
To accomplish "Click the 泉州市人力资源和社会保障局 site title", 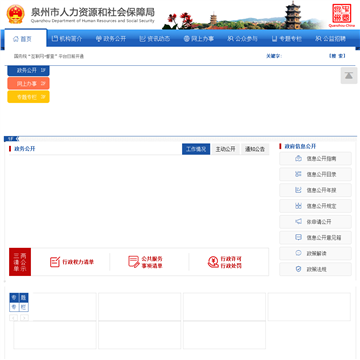I will (x=93, y=12).
